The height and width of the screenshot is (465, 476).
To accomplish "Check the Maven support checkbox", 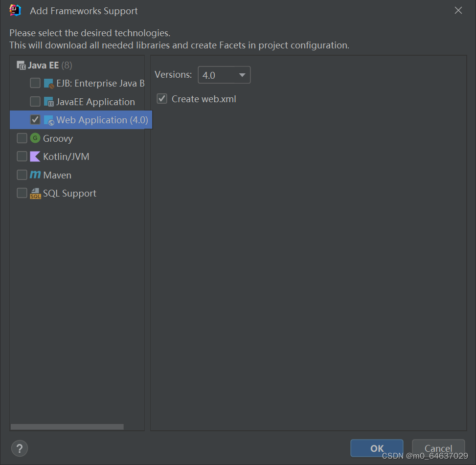I will 22,175.
